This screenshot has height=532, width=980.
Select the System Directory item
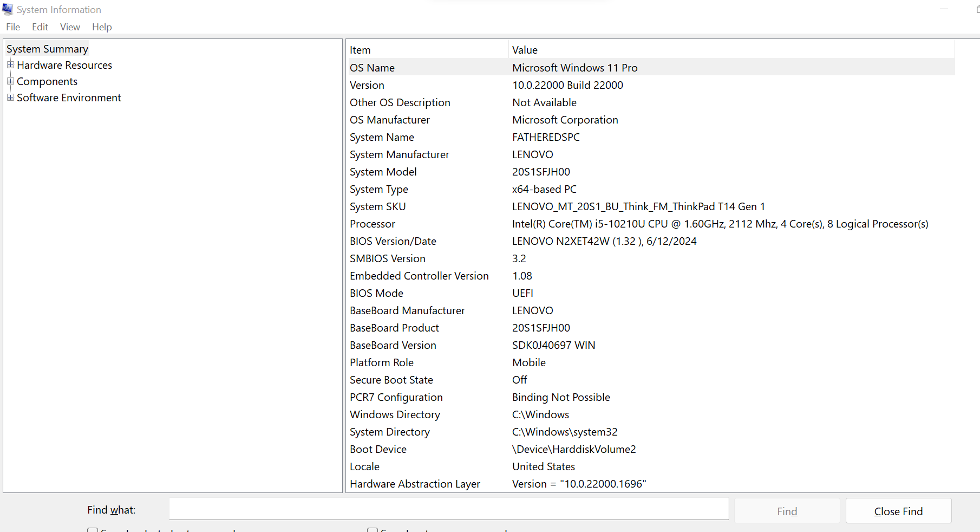(390, 432)
